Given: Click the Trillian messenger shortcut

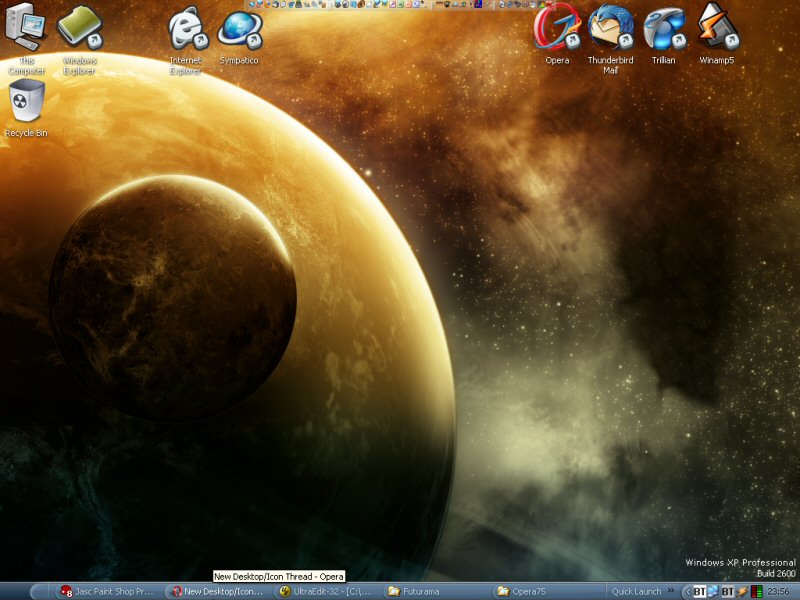Looking at the screenshot, I should point(663,30).
